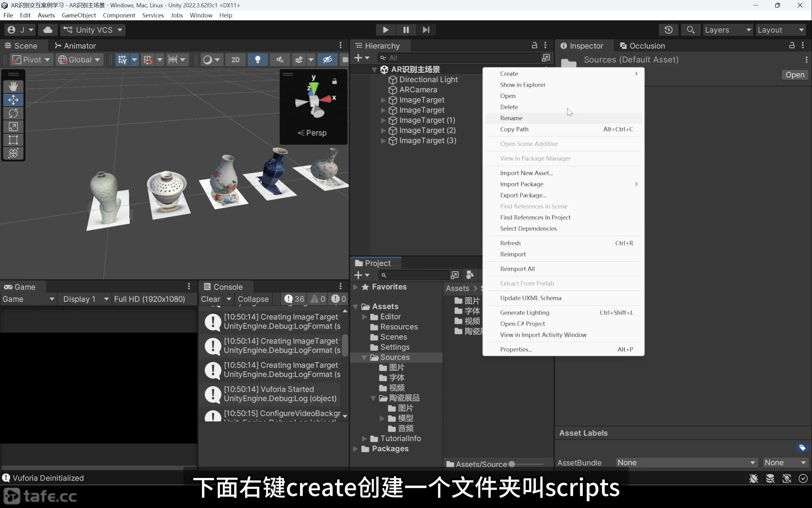This screenshot has width=812, height=508.
Task: Open the Window menu
Action: pos(201,15)
